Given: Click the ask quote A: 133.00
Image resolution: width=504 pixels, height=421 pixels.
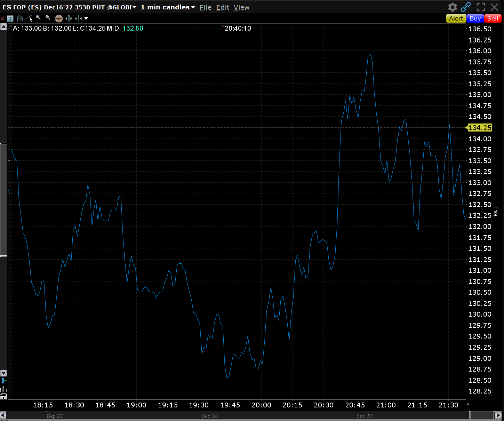Looking at the screenshot, I should tap(27, 29).
